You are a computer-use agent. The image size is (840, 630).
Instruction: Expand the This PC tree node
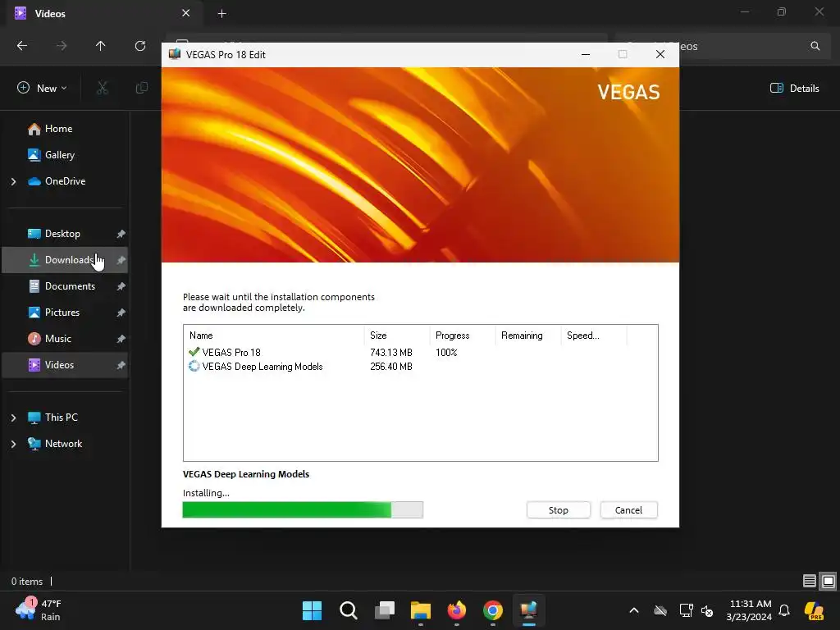[x=13, y=418]
